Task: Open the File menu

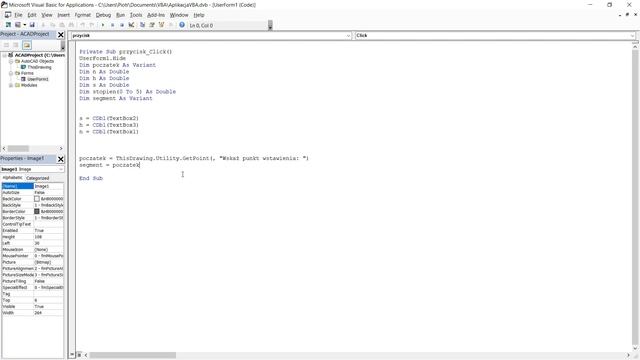Action: pyautogui.click(x=18, y=15)
